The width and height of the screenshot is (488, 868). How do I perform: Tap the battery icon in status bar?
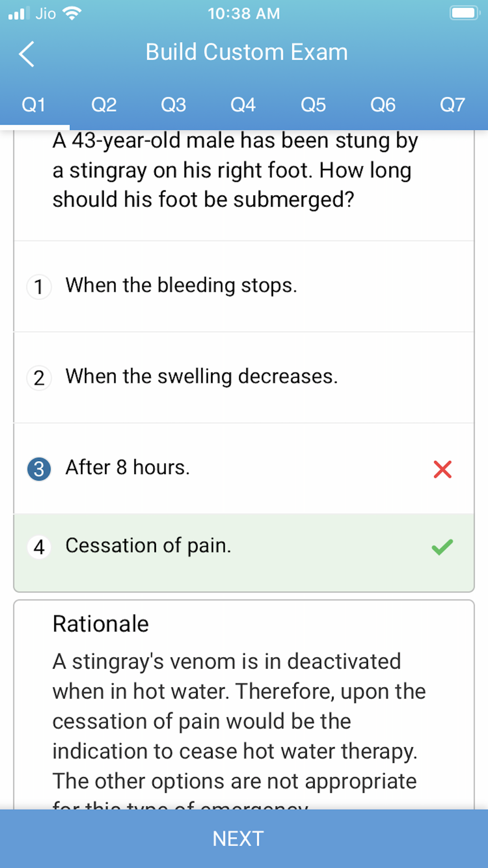(x=464, y=13)
